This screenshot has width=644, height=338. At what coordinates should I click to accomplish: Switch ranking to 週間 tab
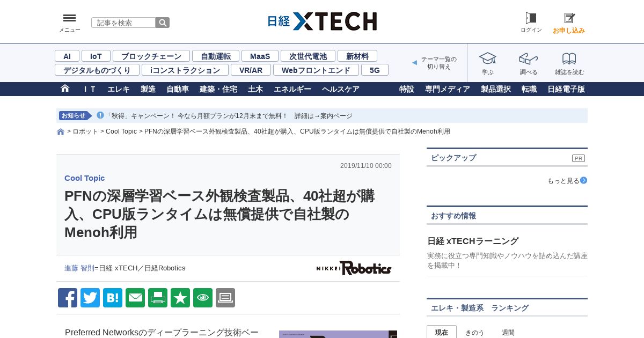click(x=508, y=332)
